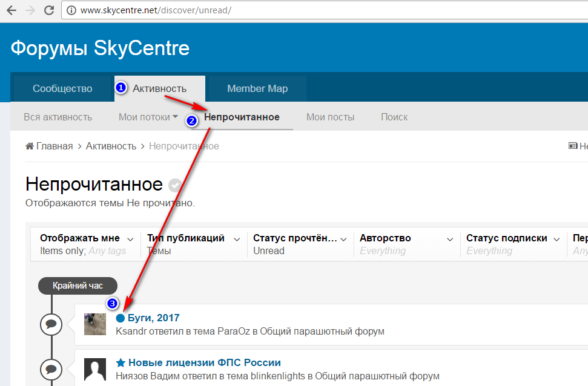This screenshot has width=588, height=386.
Task: Click the blue unread dot before Буги, 2017
Action: [121, 318]
